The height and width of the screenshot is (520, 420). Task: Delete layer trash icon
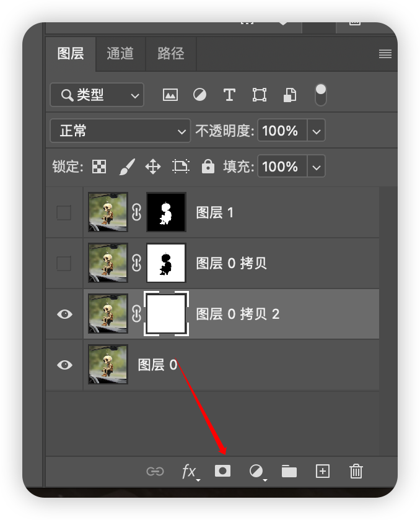click(356, 471)
